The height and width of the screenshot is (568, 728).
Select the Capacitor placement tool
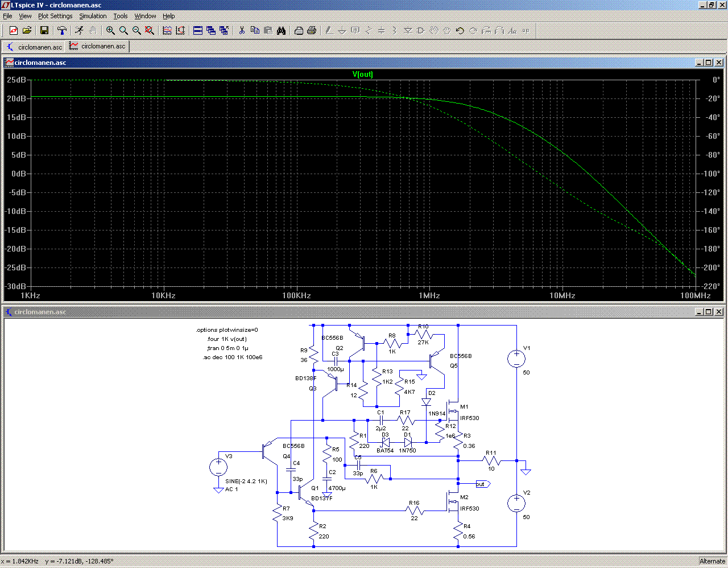pyautogui.click(x=382, y=31)
